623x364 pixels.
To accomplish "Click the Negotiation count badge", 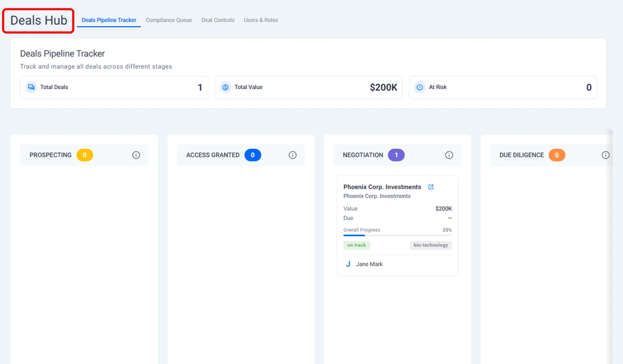I will pyautogui.click(x=396, y=155).
